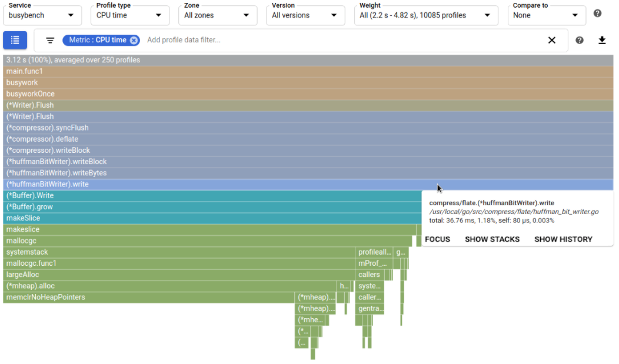This screenshot has width=619, height=364.
Task: Click SHOW HISTORY in the tooltip
Action: click(563, 239)
